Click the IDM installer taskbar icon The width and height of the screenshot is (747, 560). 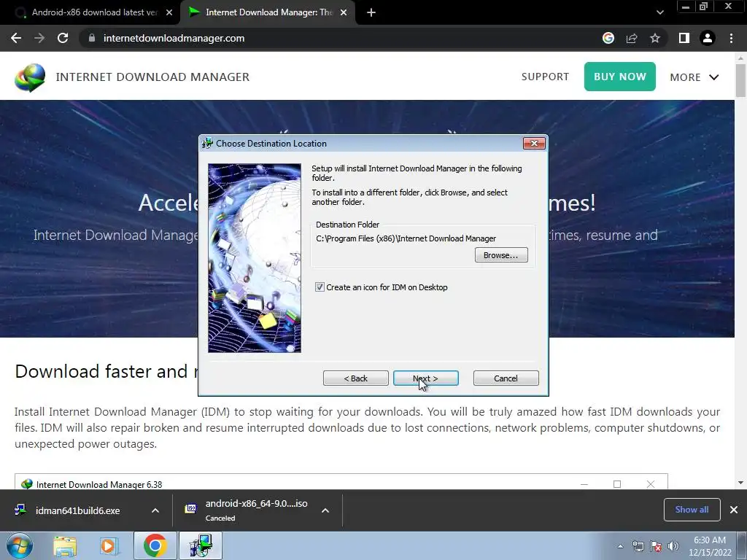tap(200, 545)
